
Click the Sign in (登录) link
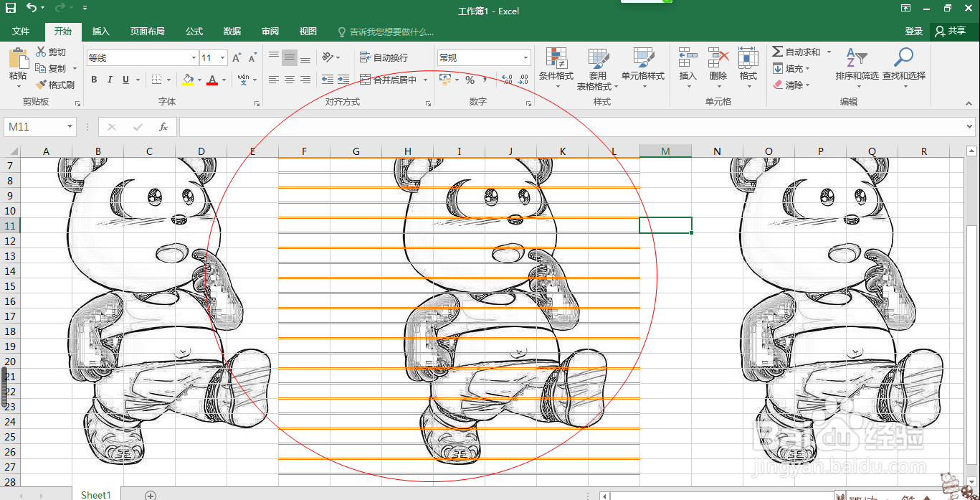[913, 32]
